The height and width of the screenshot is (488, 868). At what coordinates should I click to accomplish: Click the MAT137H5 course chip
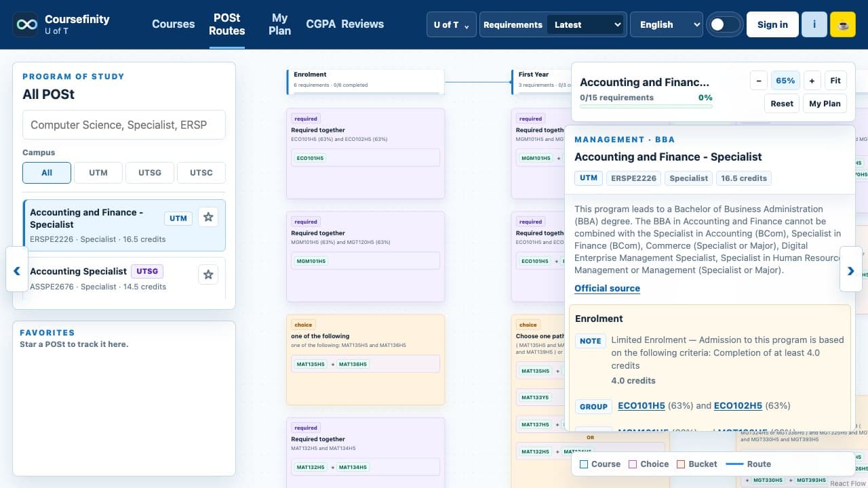pos(535,424)
